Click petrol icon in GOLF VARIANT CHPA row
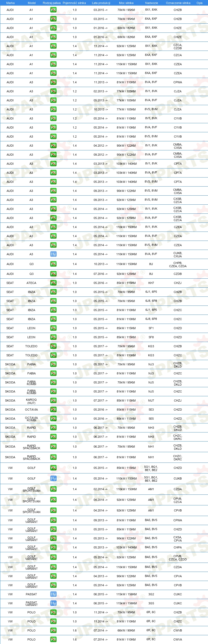Viewport: 208px width, 644px height. pyautogui.click(x=53, y=547)
